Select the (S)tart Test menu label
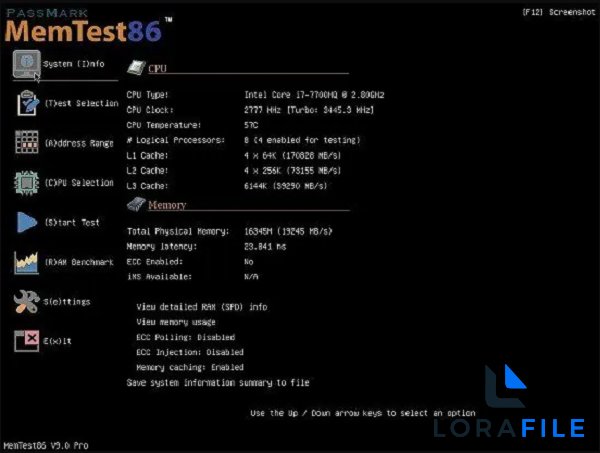The height and width of the screenshot is (453, 600). click(72, 222)
